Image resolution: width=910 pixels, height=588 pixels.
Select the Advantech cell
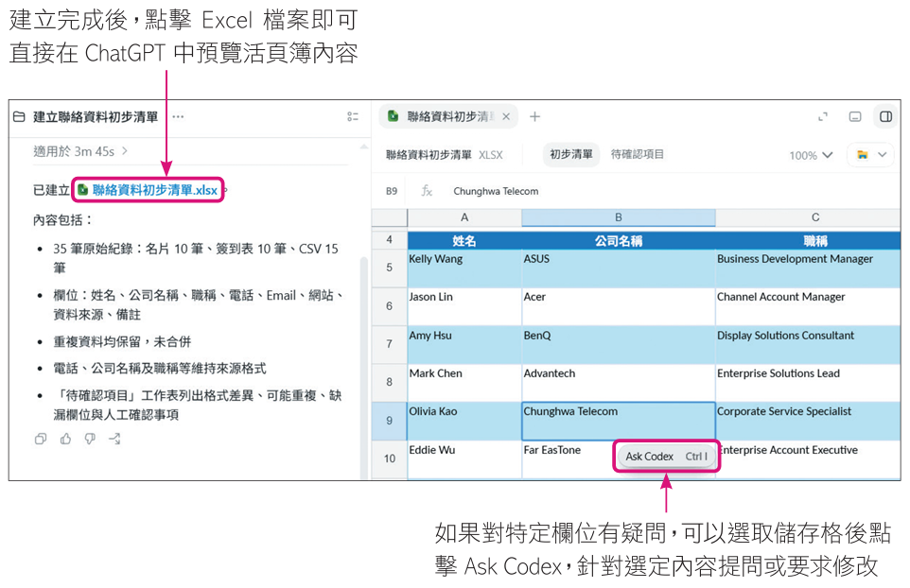[619, 383]
